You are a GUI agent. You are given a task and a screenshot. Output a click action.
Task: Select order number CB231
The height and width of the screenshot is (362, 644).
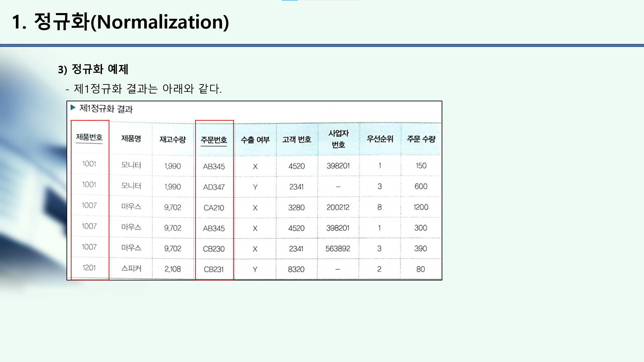pyautogui.click(x=214, y=269)
